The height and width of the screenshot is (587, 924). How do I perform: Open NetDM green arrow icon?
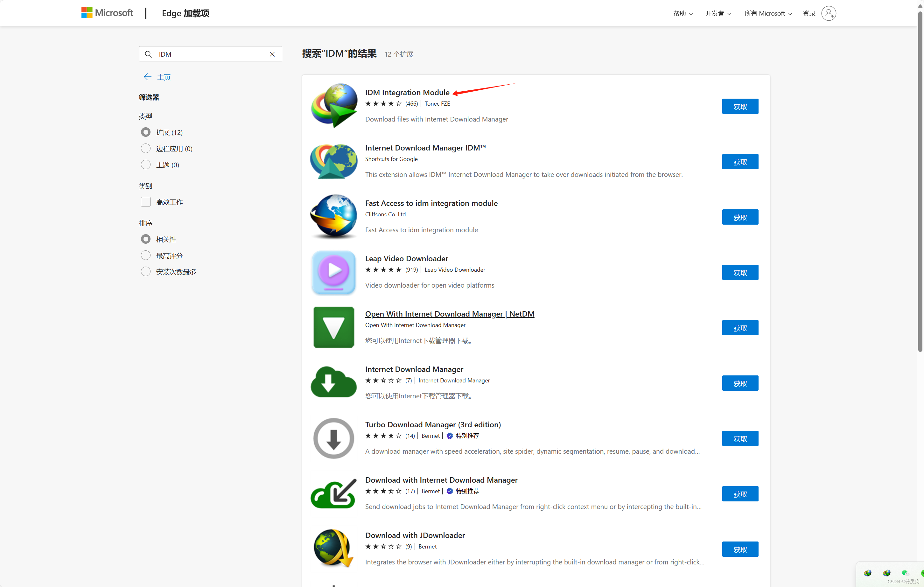point(334,327)
